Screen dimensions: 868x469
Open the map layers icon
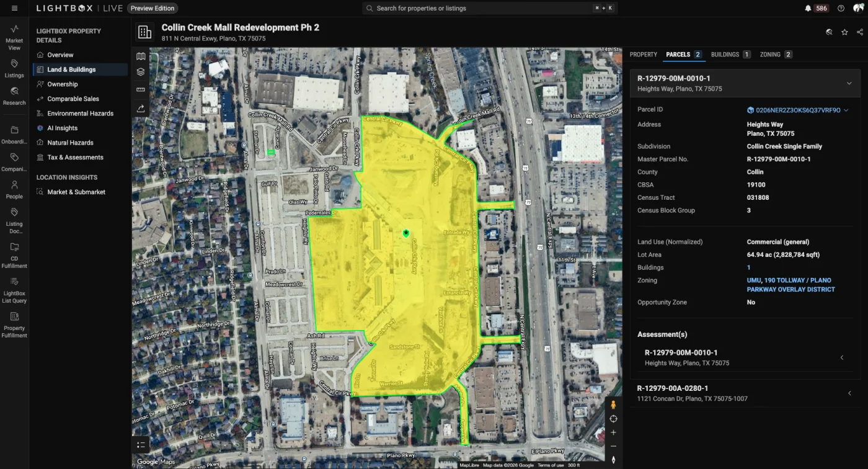(141, 72)
